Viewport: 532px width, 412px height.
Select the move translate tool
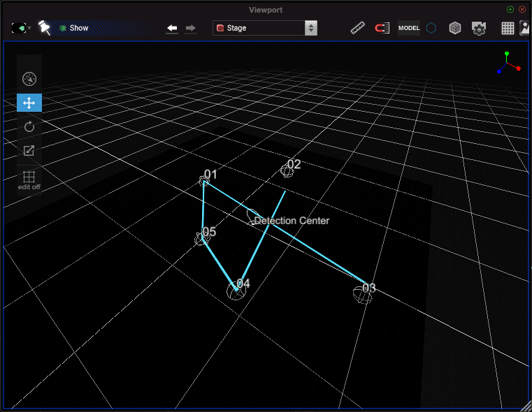pyautogui.click(x=29, y=103)
